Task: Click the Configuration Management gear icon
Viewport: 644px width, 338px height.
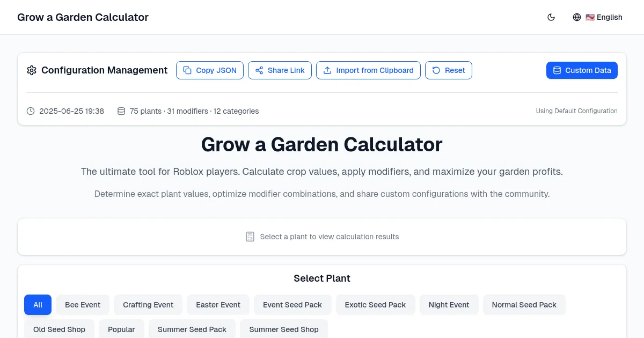Action: [x=32, y=70]
